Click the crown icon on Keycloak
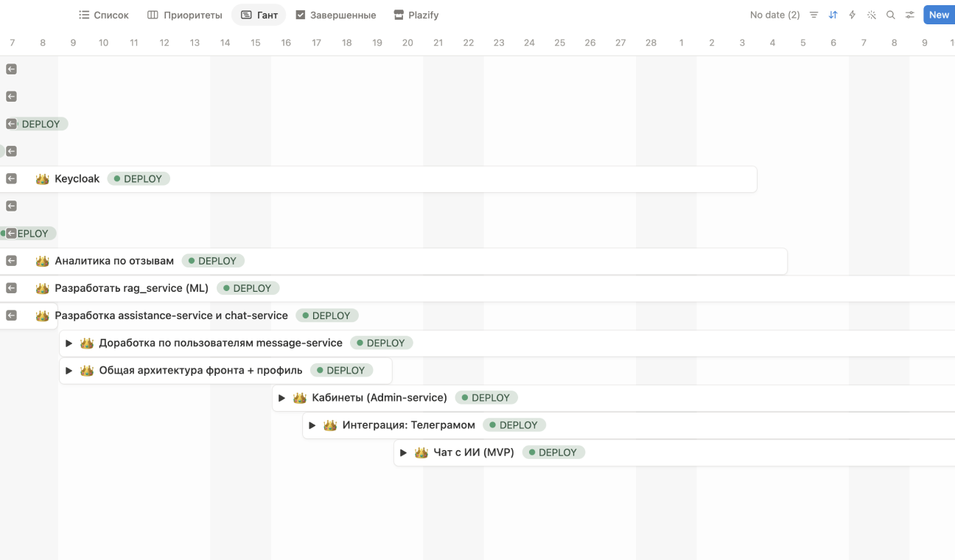The image size is (955, 560). pyautogui.click(x=43, y=178)
